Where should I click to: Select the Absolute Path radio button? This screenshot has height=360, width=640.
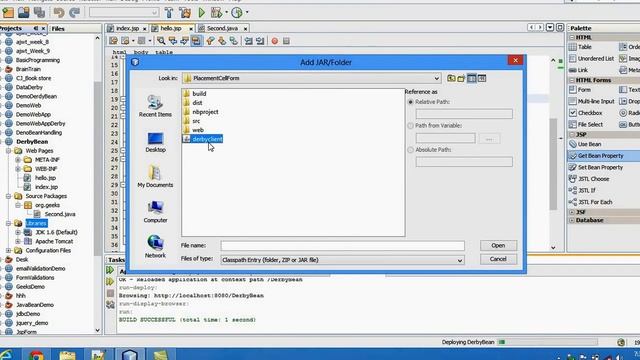[x=411, y=150]
